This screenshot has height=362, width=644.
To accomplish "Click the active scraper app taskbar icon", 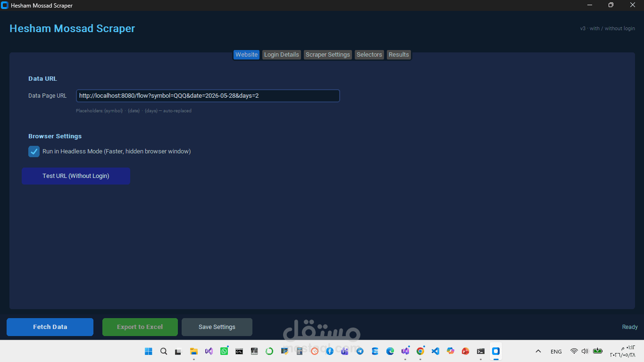I will [x=496, y=351].
